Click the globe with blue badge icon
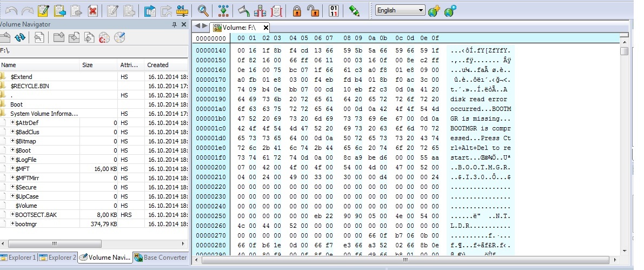This screenshot has width=644, height=270. click(450, 11)
